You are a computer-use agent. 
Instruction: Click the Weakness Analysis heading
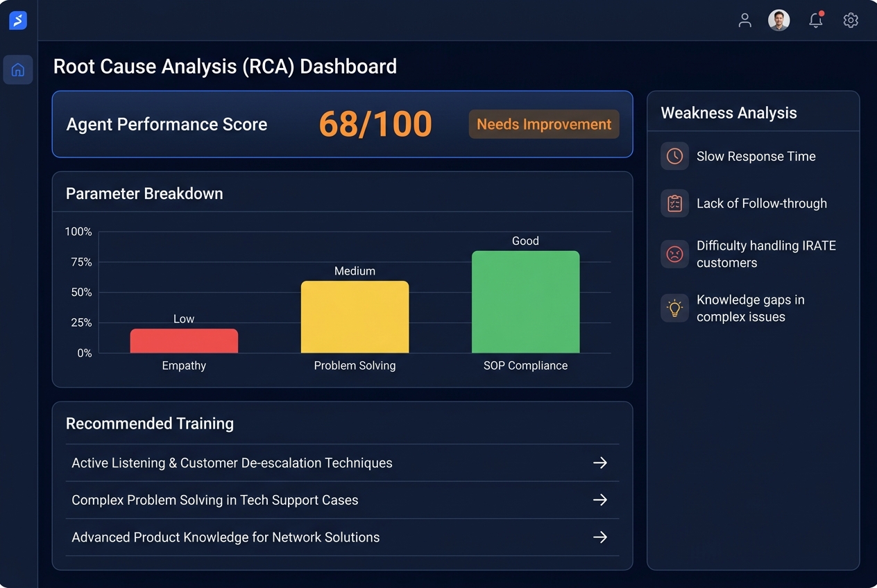point(729,113)
